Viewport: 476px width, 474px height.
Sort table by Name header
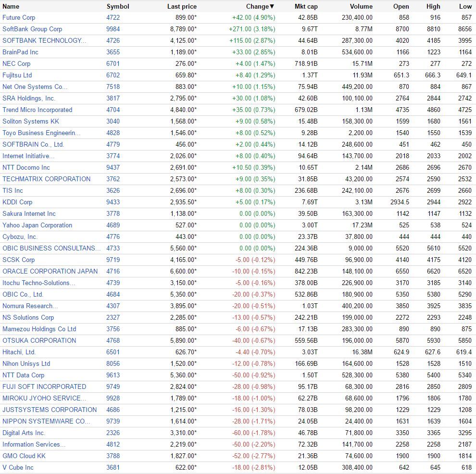[11, 6]
